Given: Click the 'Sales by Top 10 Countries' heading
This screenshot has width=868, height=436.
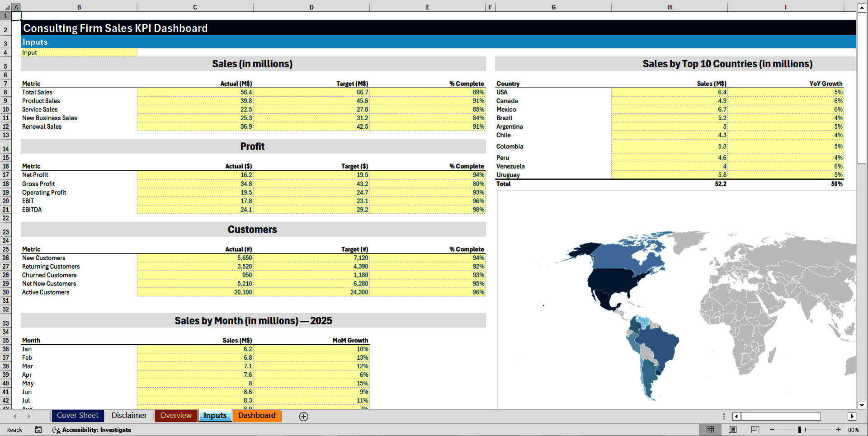Looking at the screenshot, I should 727,64.
